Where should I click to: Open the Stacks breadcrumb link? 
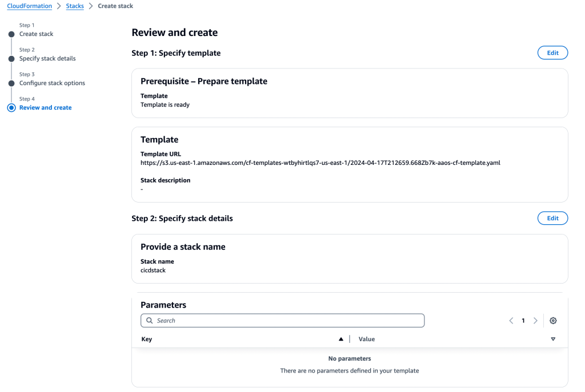(75, 6)
